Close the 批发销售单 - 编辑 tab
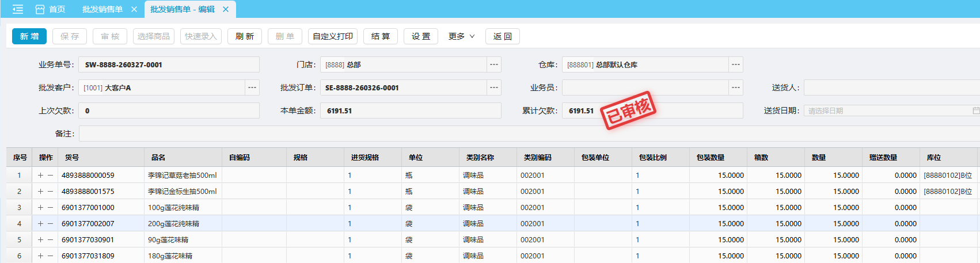The height and width of the screenshot is (263, 980). (226, 9)
